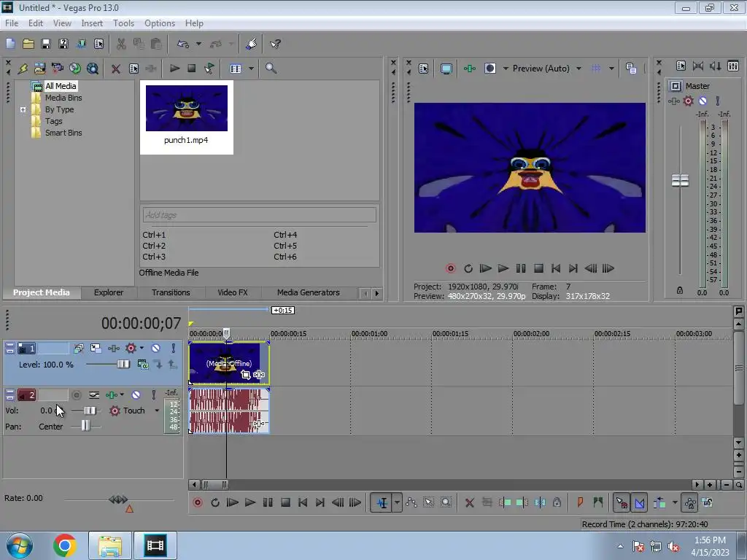The image size is (747, 560).
Task: Open Master FX gear icon
Action: pos(688,101)
